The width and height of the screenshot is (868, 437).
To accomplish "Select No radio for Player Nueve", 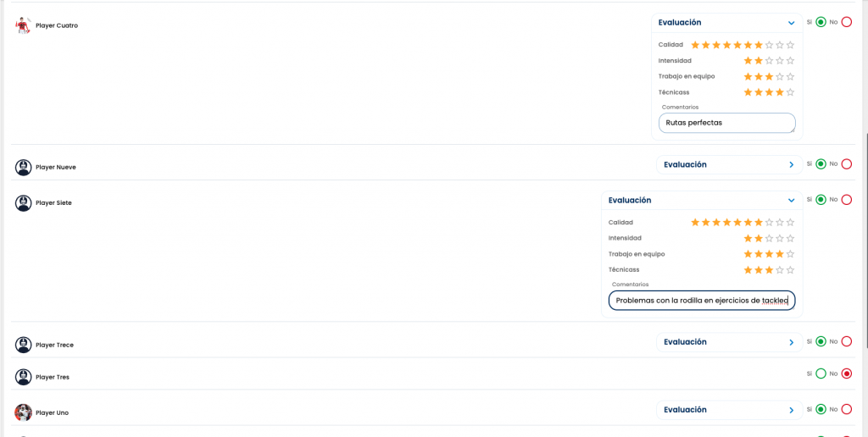I will pos(846,164).
